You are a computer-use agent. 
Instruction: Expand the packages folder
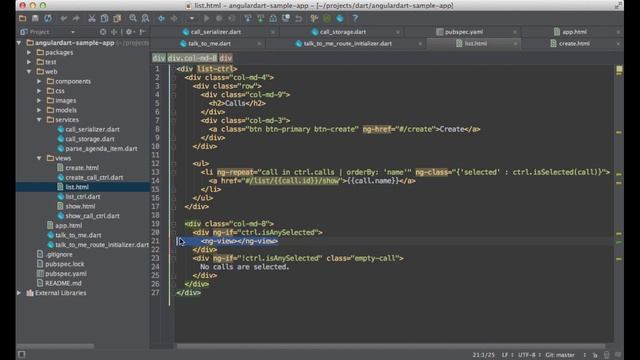[x=29, y=53]
